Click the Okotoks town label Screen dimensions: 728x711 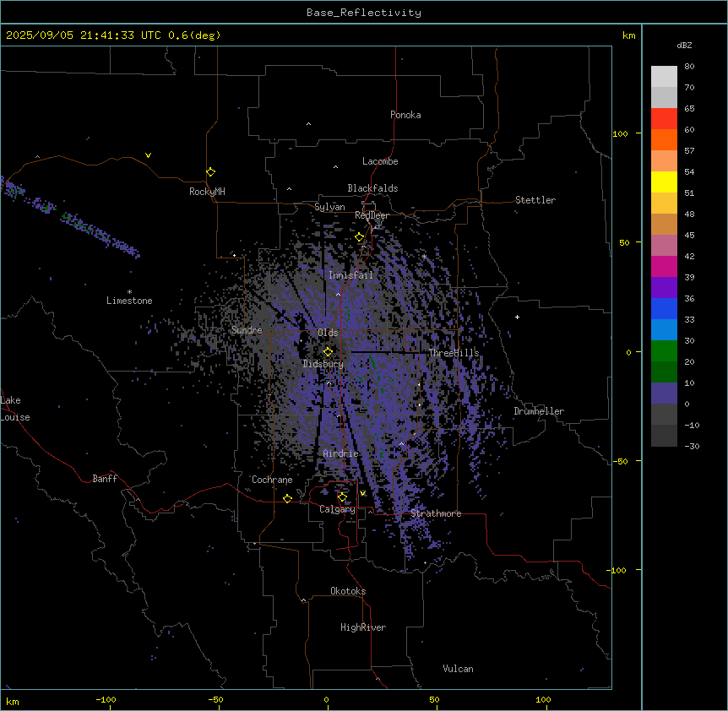(348, 591)
